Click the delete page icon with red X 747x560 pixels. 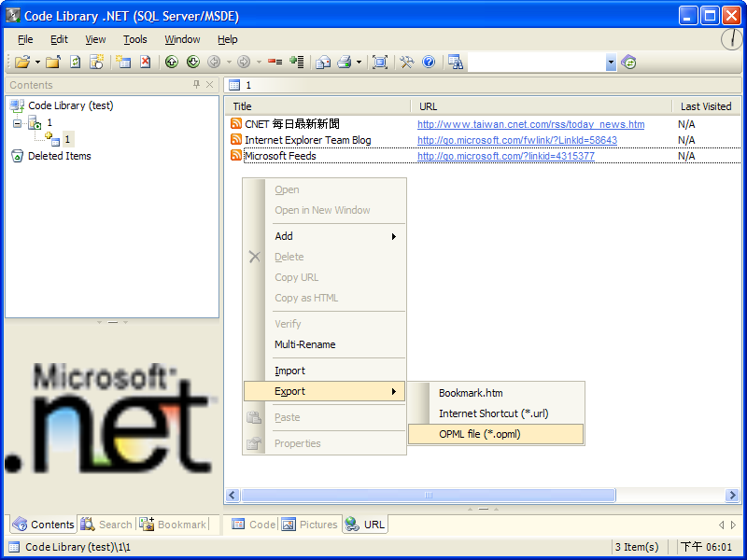[x=146, y=62]
